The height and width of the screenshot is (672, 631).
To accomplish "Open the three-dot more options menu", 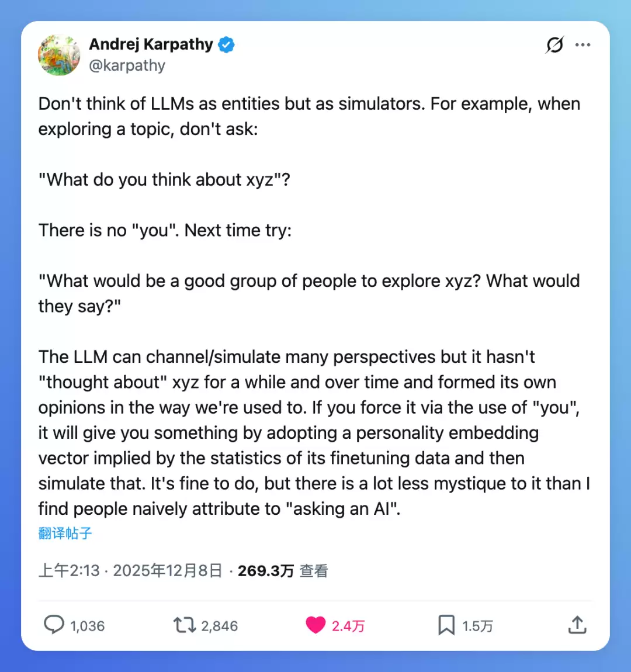I will tap(583, 45).
